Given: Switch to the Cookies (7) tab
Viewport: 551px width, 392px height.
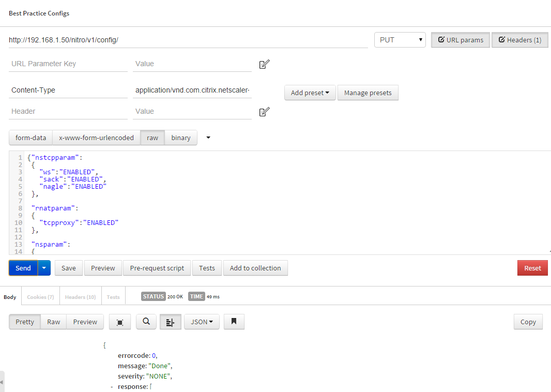Looking at the screenshot, I should (40, 297).
